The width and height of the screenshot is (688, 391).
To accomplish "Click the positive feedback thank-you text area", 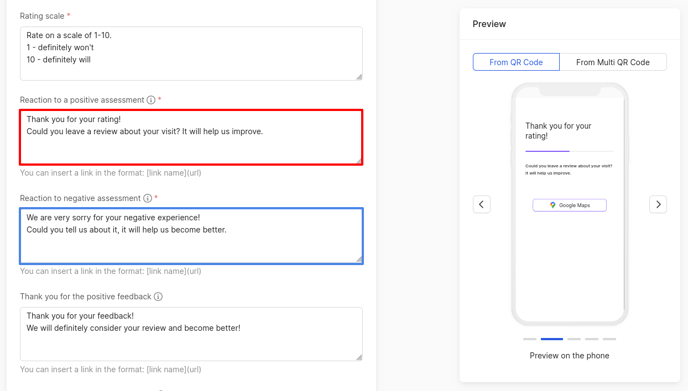I will tap(191, 334).
